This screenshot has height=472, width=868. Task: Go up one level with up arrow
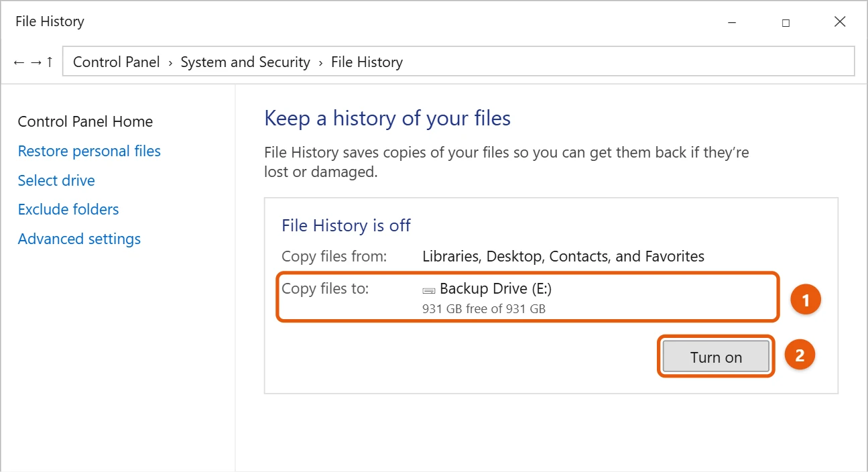point(50,62)
